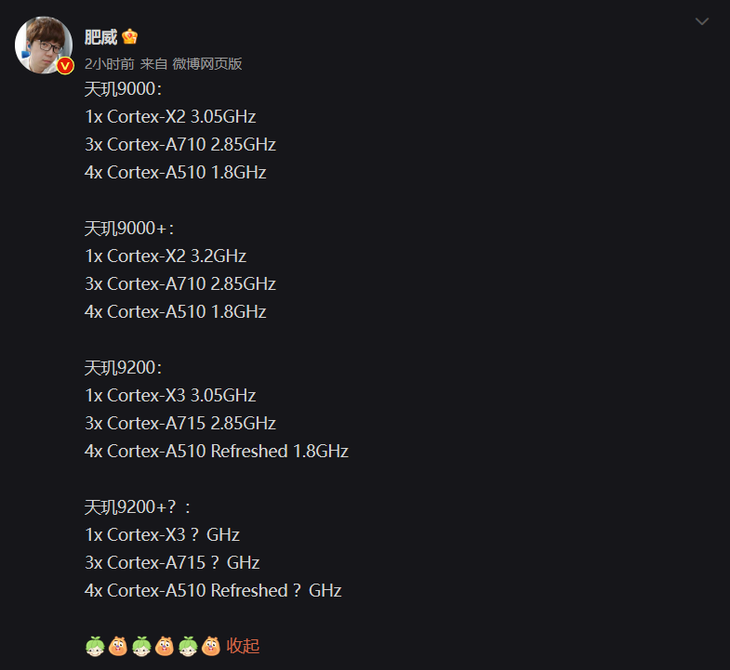Click the 天玑9000+: heading text
The image size is (730, 670).
(x=129, y=229)
